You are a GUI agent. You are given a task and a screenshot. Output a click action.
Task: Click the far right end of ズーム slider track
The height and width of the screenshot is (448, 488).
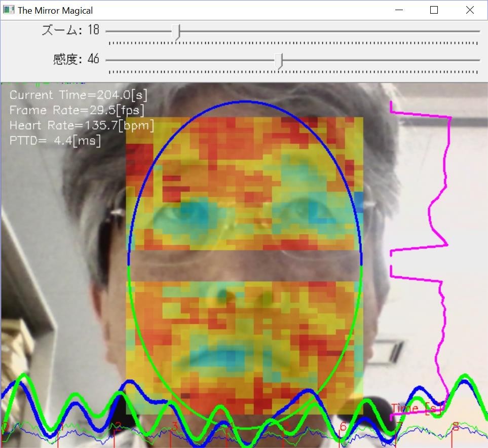point(478,31)
